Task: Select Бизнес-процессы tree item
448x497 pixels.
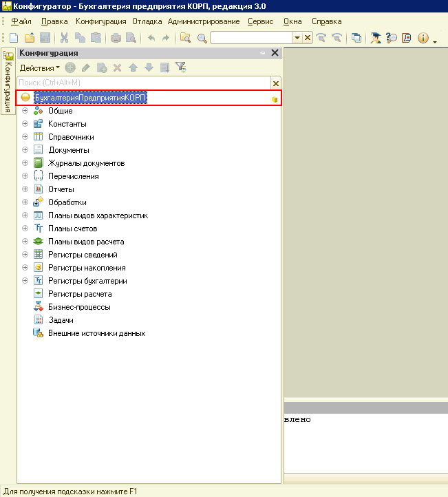Action: tap(79, 307)
